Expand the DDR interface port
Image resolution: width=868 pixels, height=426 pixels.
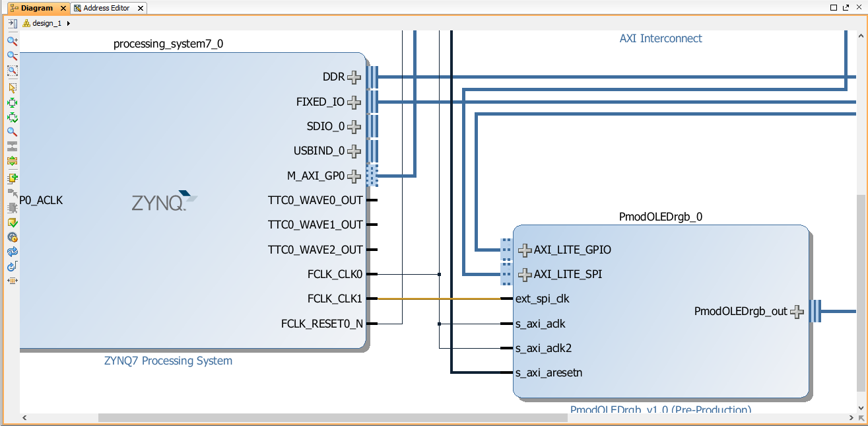click(x=354, y=77)
